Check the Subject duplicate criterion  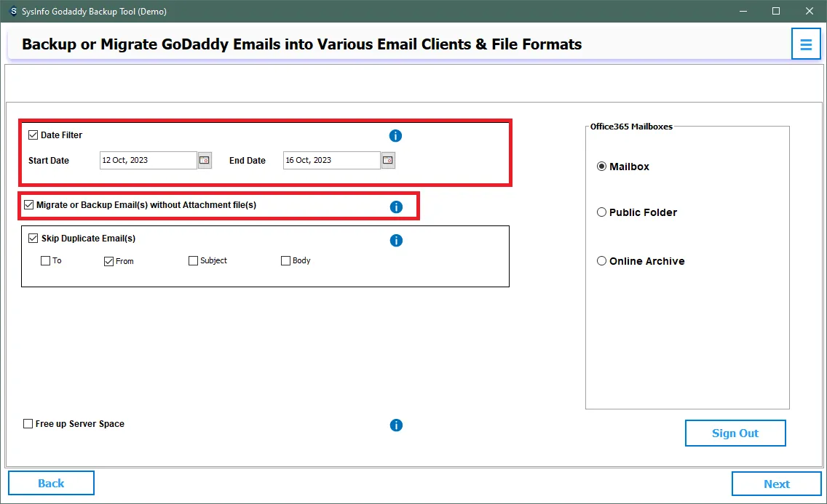click(x=193, y=260)
